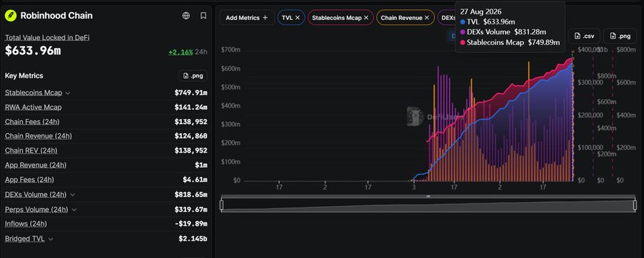
Task: Click the Chain Fees (24h) label
Action: (32, 122)
